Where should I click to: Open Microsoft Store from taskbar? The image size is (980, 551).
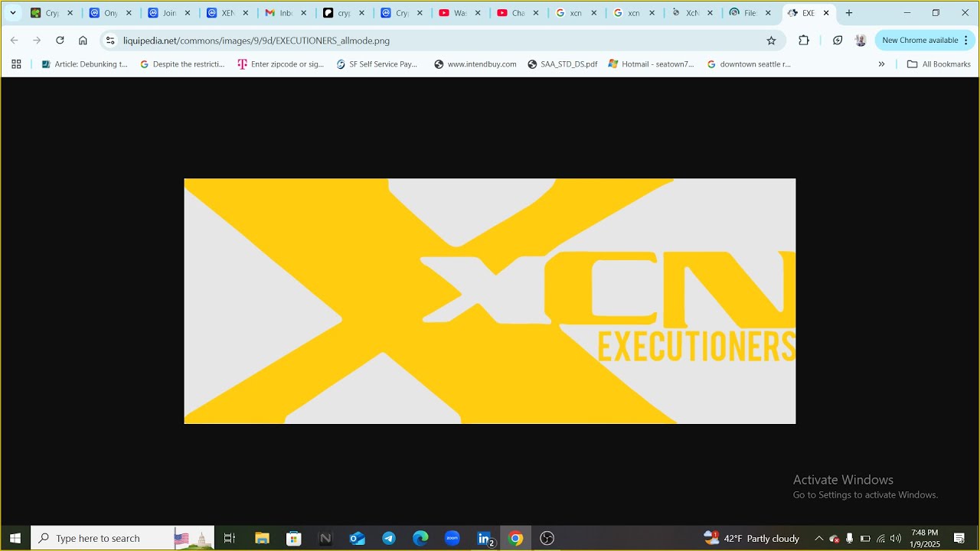point(294,538)
